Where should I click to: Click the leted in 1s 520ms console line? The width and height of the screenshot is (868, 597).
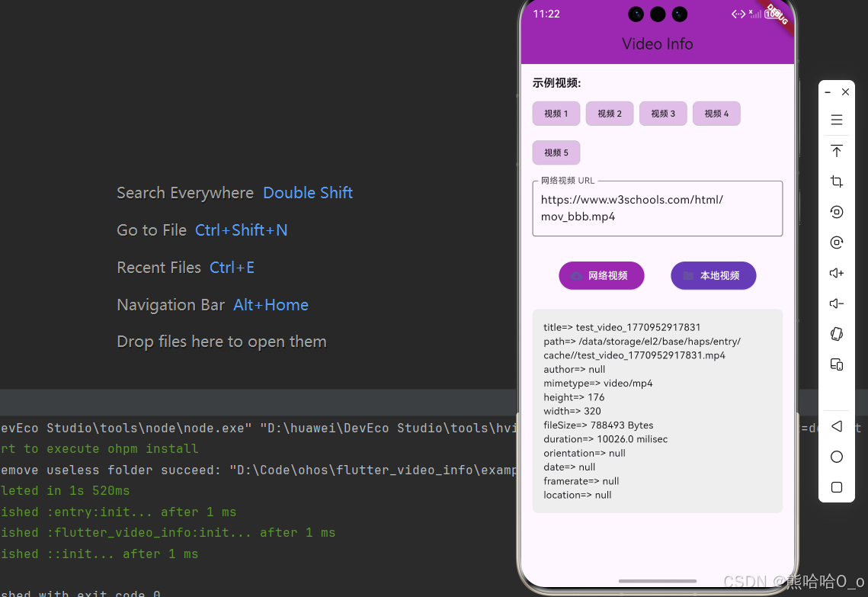(65, 491)
